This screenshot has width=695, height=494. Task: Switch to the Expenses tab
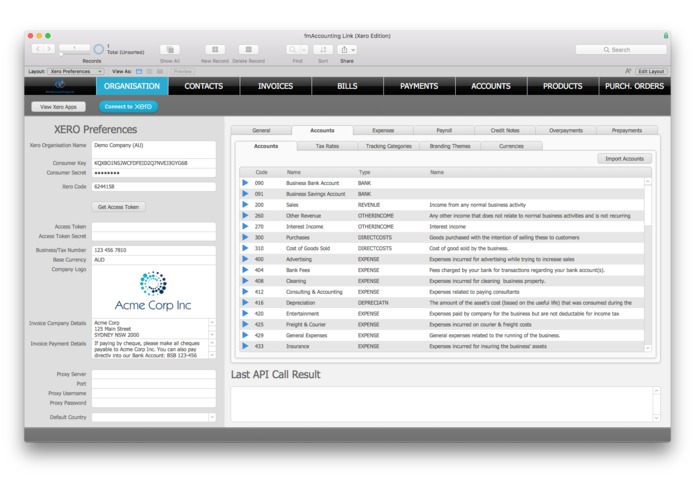[x=383, y=130]
